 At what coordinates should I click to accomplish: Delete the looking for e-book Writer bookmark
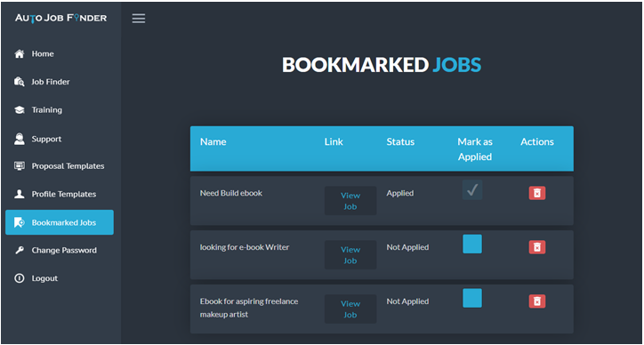536,247
